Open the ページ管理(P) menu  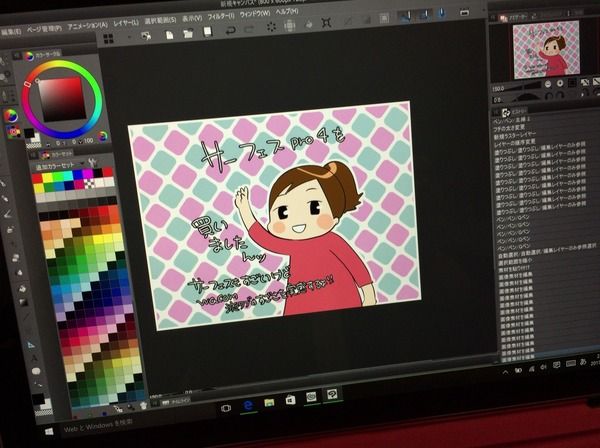click(x=44, y=29)
